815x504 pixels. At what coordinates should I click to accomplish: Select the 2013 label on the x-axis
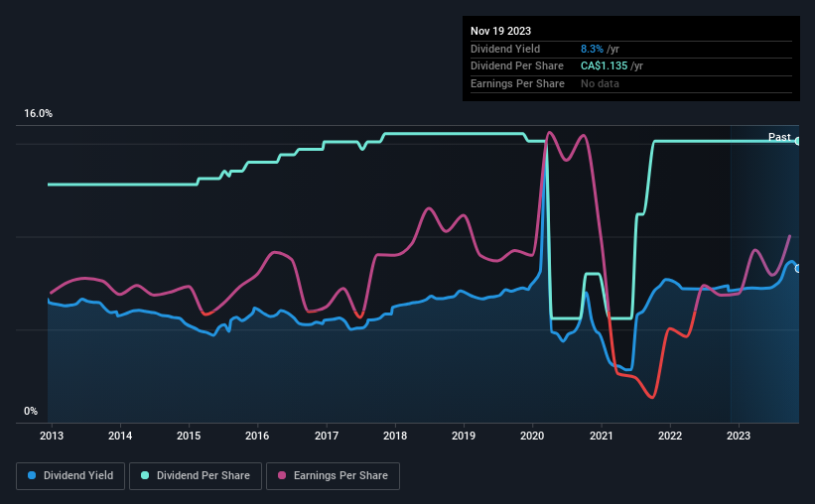pyautogui.click(x=52, y=436)
